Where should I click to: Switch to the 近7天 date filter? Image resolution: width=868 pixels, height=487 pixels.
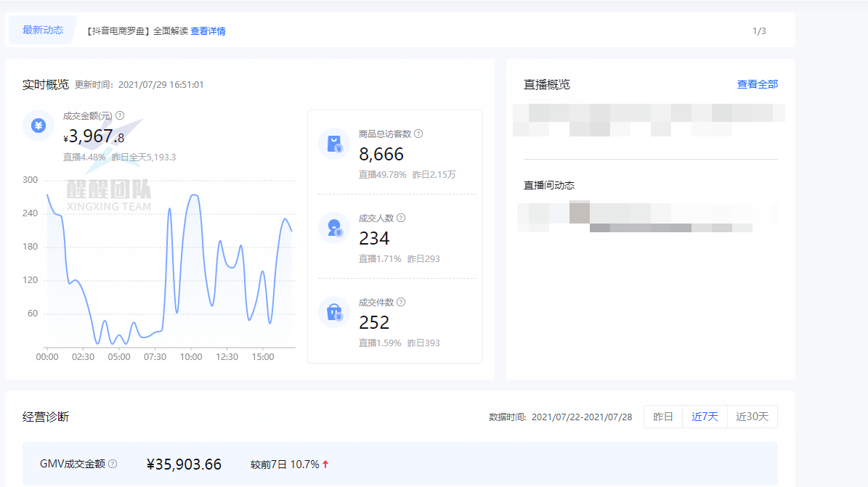point(705,416)
